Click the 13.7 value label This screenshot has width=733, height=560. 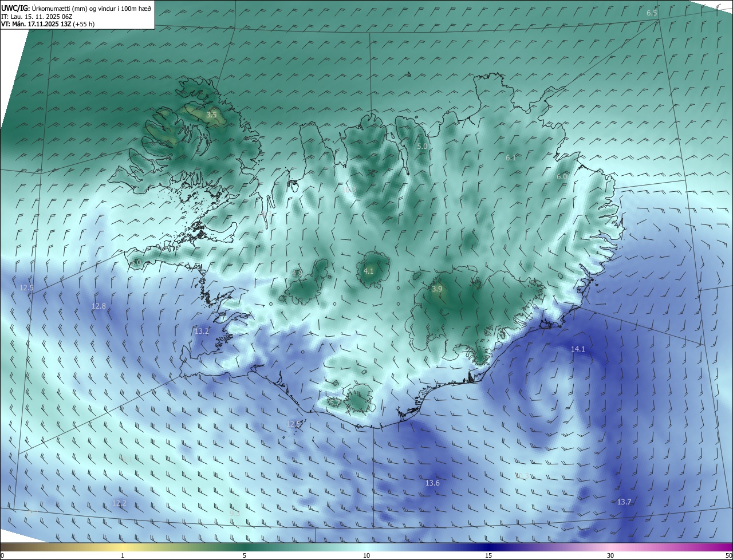[624, 502]
